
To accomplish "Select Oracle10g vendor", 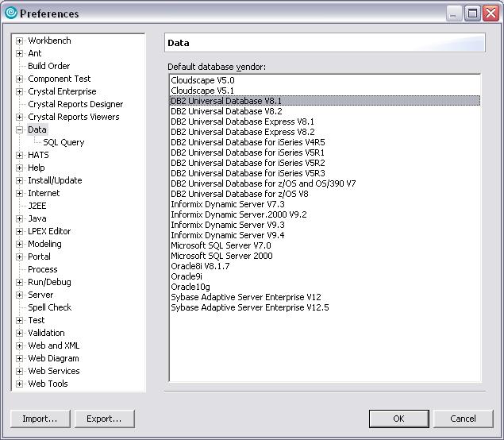I will [x=325, y=287].
